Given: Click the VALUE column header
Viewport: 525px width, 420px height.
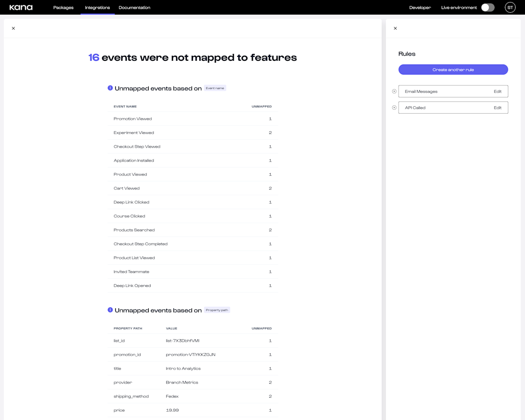Looking at the screenshot, I should coord(172,328).
